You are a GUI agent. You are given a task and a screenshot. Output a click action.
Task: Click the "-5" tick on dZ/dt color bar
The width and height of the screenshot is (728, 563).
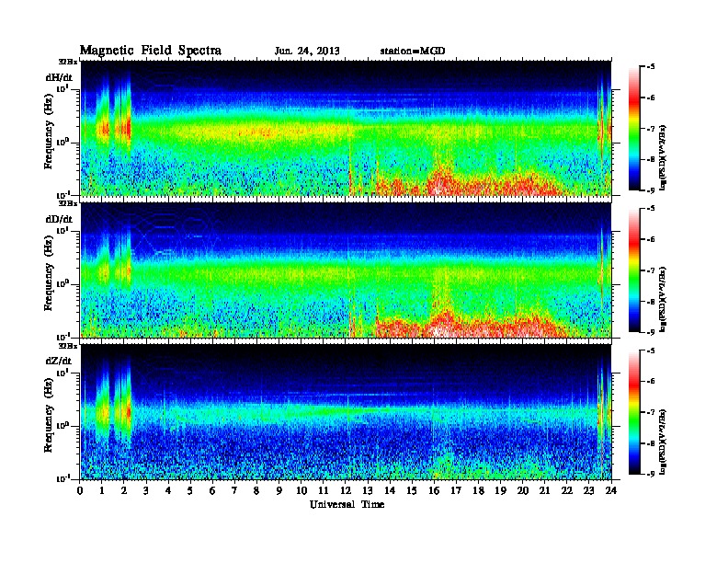tap(651, 350)
